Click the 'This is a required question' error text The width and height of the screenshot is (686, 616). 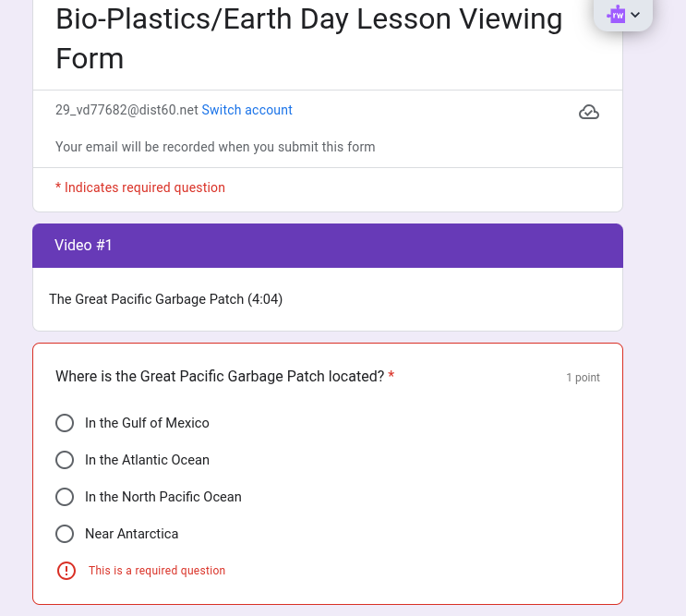157,571
